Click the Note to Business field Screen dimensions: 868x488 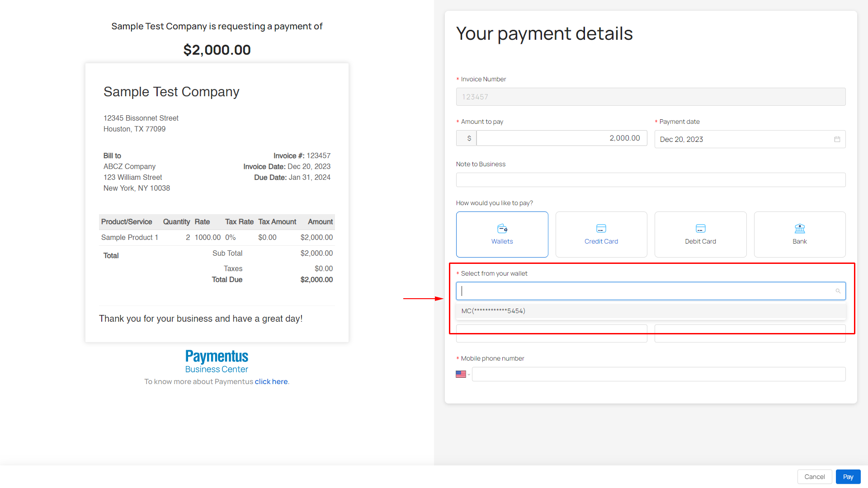point(651,180)
